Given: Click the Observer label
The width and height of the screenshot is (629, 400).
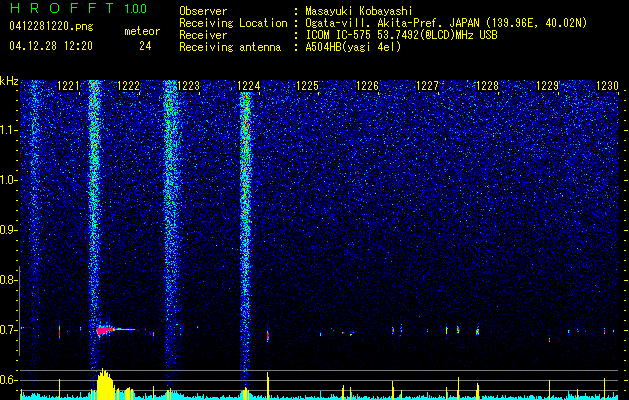Looking at the screenshot, I should pos(203,11).
